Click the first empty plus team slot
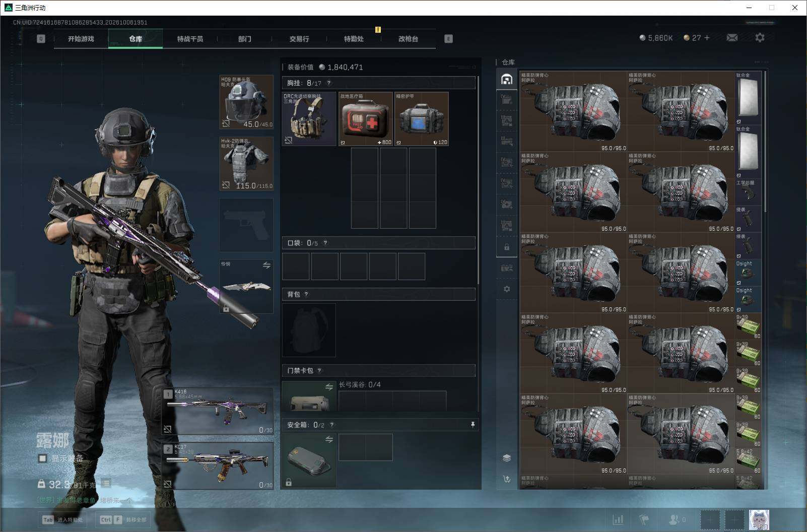Screen dimensions: 807x532 (710, 519)
